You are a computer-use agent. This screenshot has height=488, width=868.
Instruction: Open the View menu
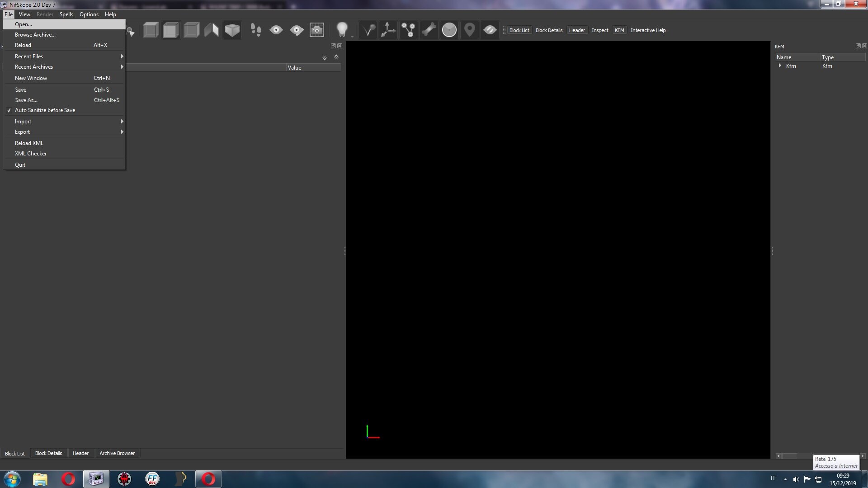tap(24, 14)
